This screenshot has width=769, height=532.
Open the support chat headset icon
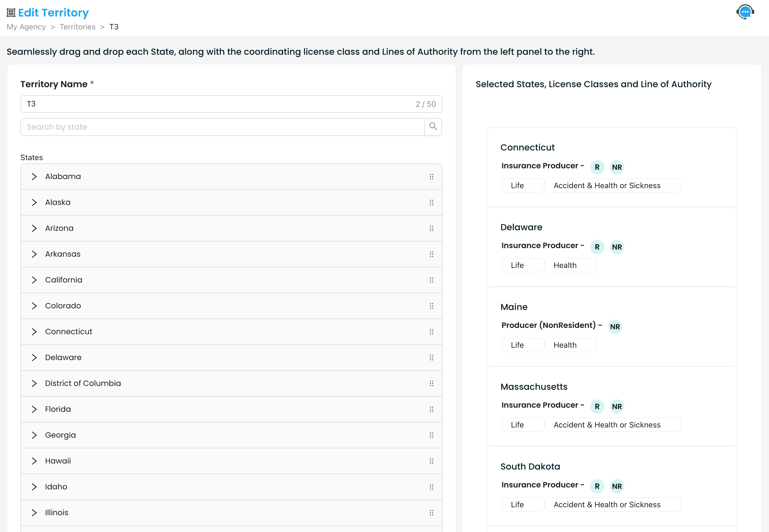pyautogui.click(x=745, y=12)
